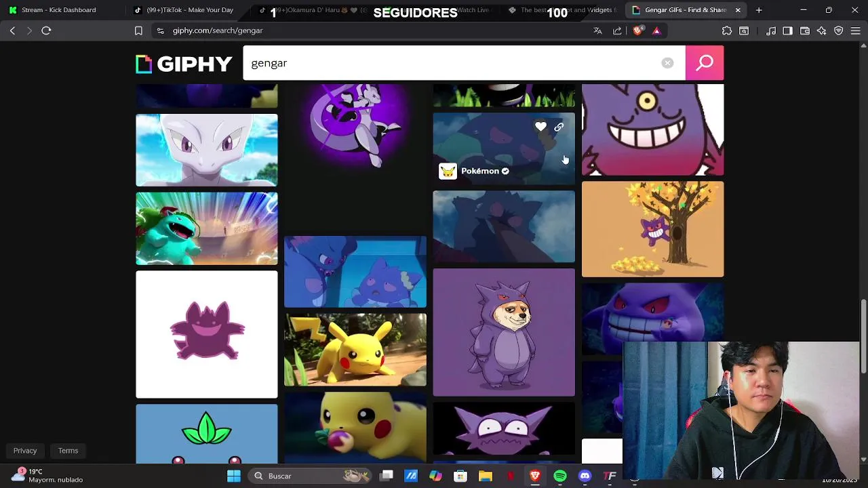Image resolution: width=868 pixels, height=488 pixels.
Task: Open the dog in Gengar costume GIF
Action: [504, 333]
